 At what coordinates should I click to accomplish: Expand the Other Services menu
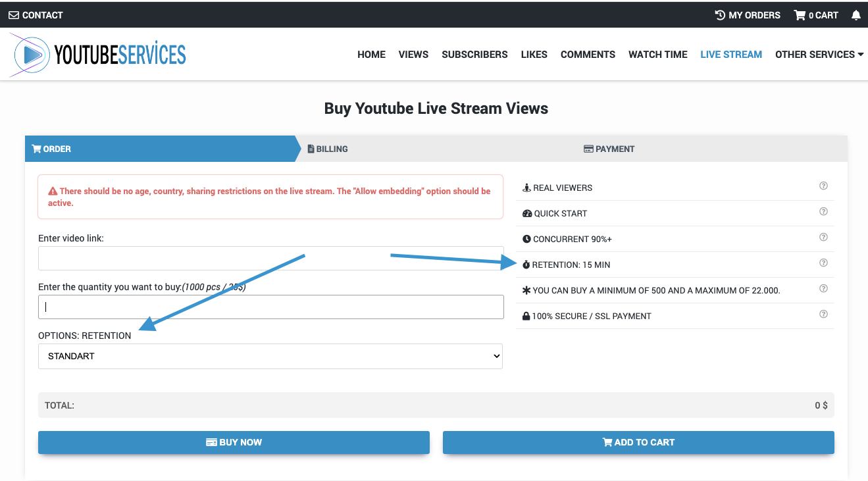click(819, 55)
